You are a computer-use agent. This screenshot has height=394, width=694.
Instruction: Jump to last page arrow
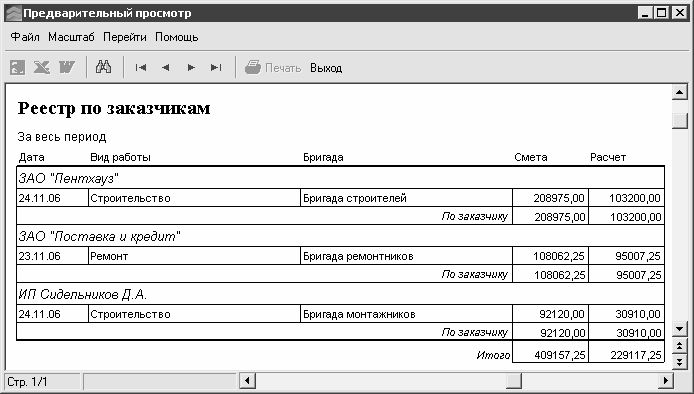tap(216, 68)
